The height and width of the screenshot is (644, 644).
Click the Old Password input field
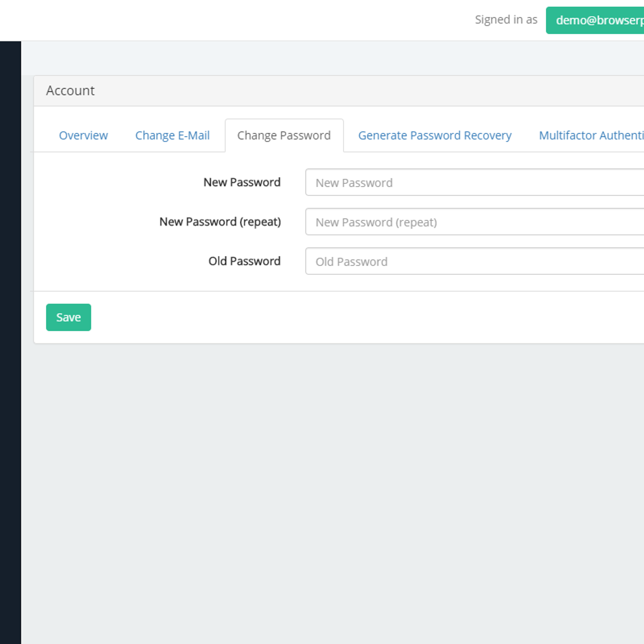coord(475,261)
